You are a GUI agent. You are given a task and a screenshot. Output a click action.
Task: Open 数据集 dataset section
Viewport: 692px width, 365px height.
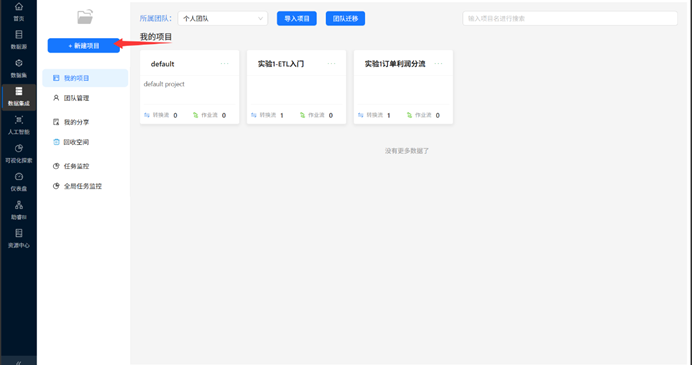click(19, 68)
